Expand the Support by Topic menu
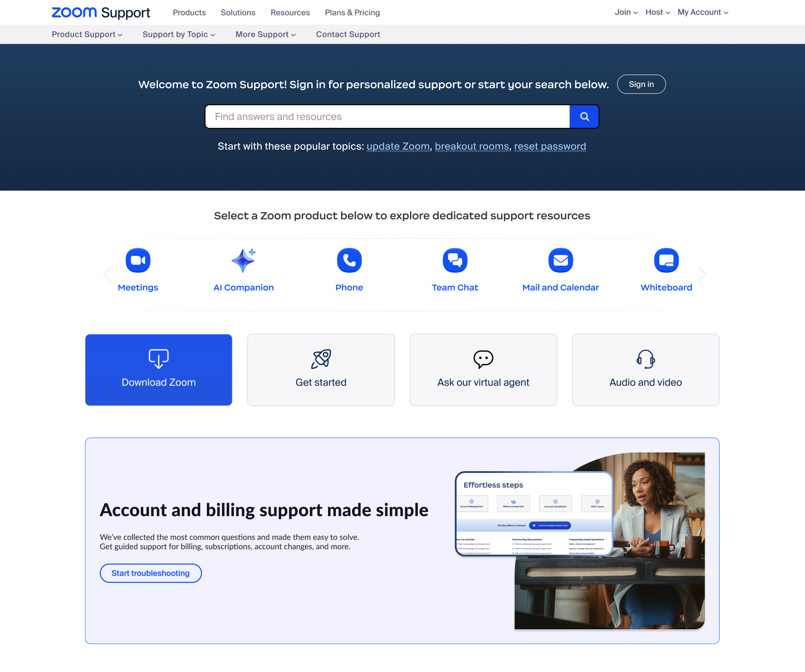The image size is (805, 672). coord(179,34)
